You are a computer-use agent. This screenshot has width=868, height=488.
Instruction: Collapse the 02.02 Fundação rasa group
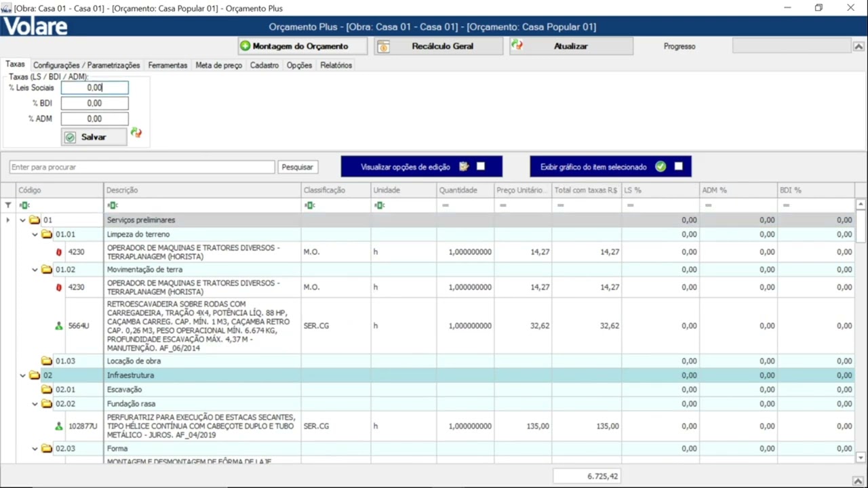(35, 403)
